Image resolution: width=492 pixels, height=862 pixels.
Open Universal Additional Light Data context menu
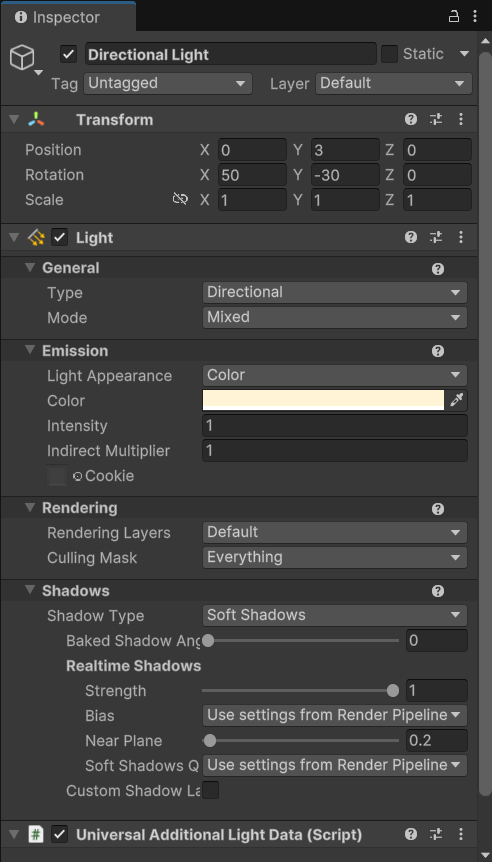click(x=461, y=835)
